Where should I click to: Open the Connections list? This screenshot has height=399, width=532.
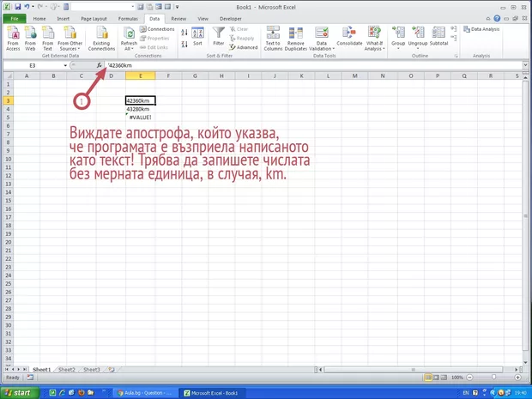click(157, 29)
